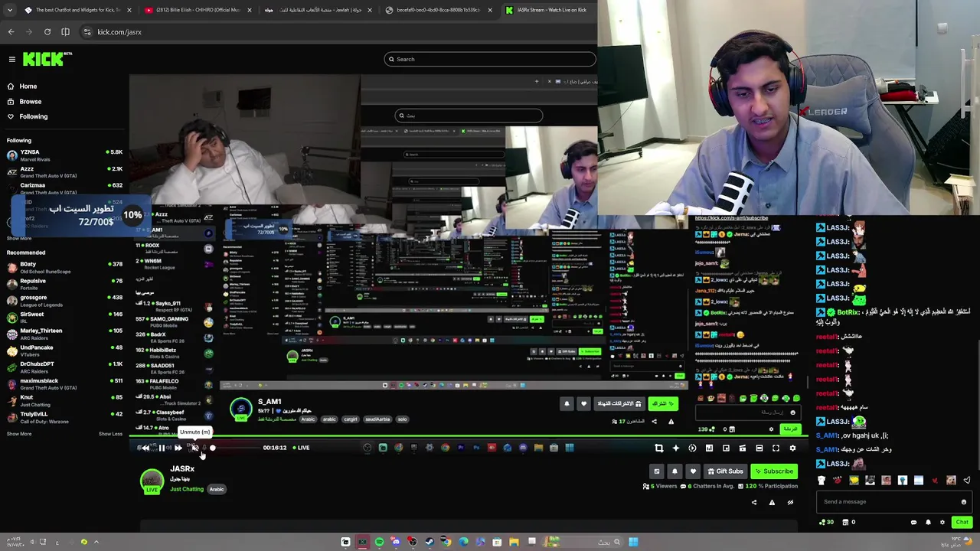Open recommended channel DrChubzDPT
This screenshot has height=551, width=980.
click(64, 367)
